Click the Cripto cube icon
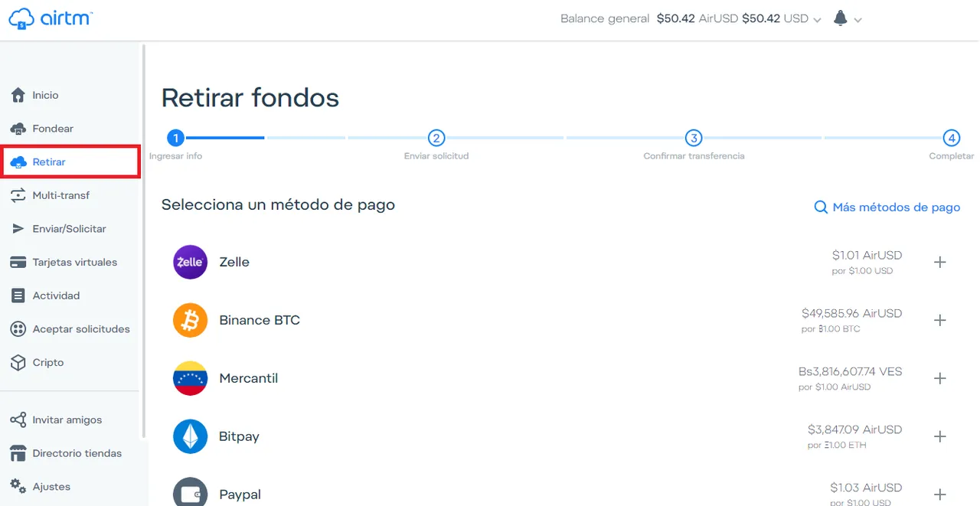980x506 pixels. 18,362
